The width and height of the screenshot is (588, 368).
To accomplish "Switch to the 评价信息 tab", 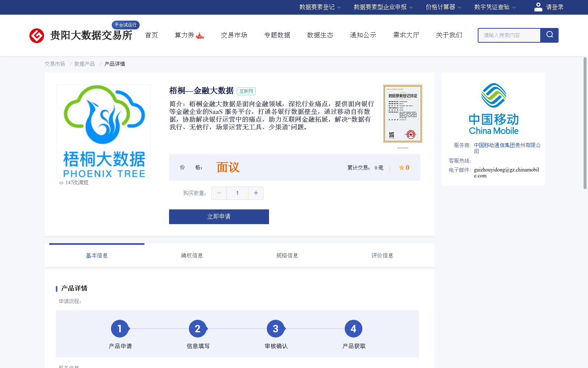I will 382,255.
